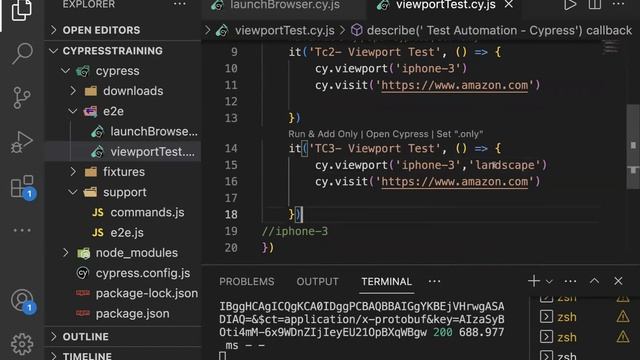Collapse the e2e folder
This screenshot has width=640, height=360.
pyautogui.click(x=122, y=111)
